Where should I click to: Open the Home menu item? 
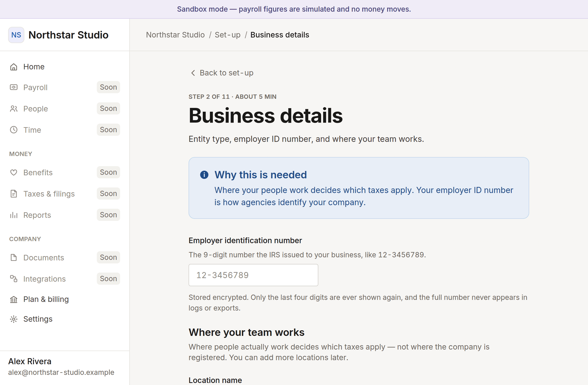(65, 67)
